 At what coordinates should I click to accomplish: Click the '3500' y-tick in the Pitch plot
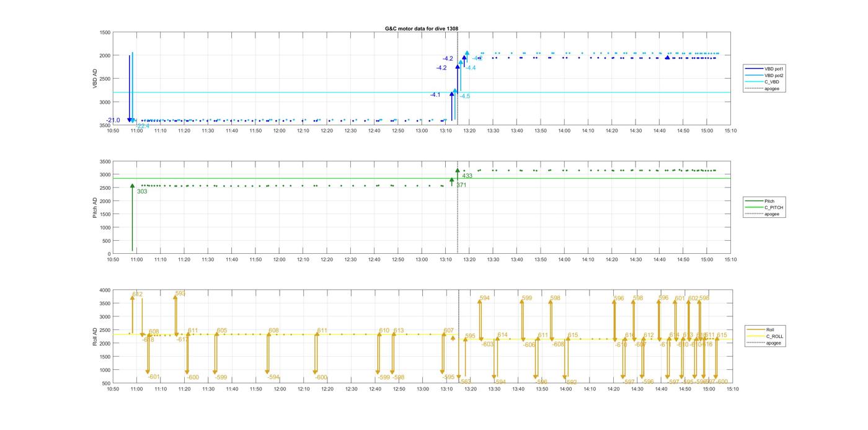point(105,161)
